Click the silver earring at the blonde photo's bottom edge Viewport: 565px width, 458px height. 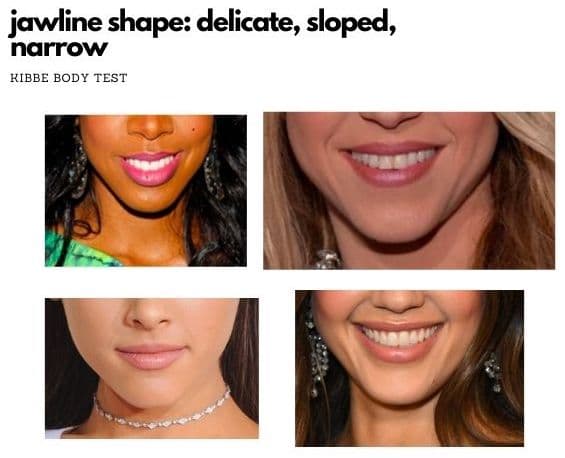click(x=327, y=259)
